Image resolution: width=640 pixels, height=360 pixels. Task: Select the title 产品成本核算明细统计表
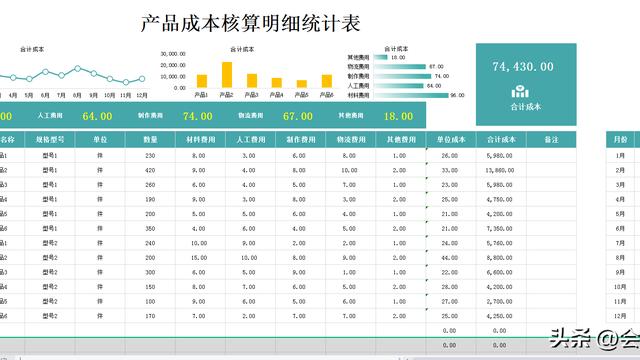pos(251,23)
